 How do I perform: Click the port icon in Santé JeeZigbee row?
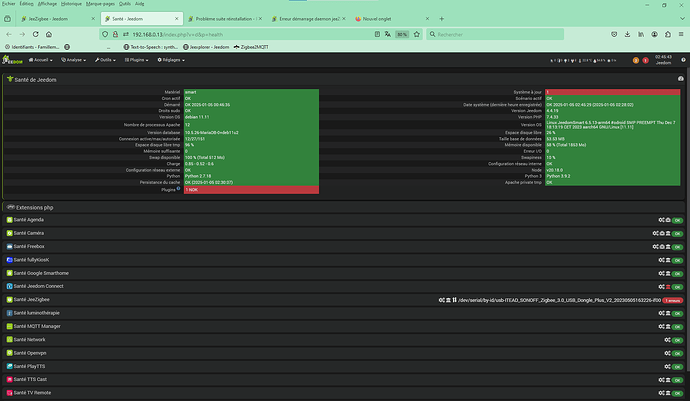pos(455,300)
